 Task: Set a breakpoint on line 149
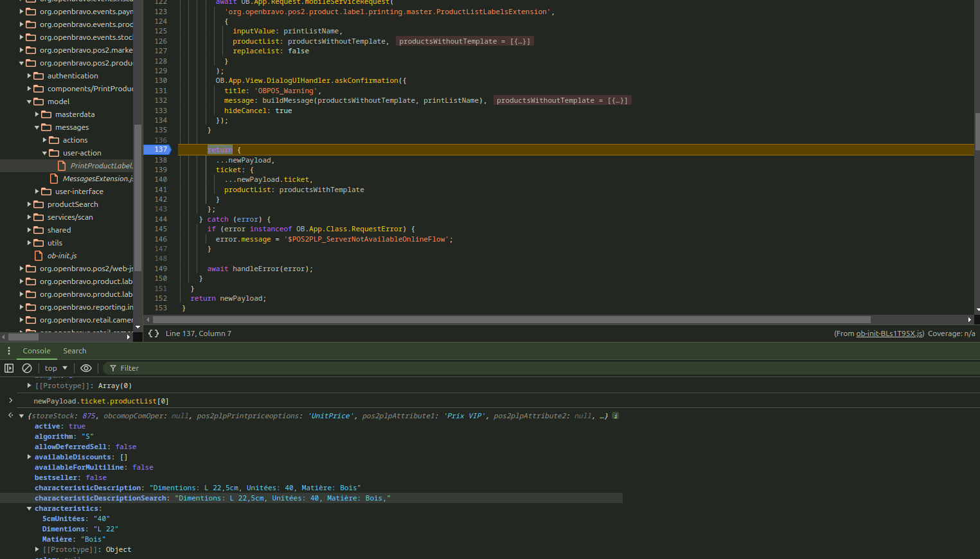[160, 269]
